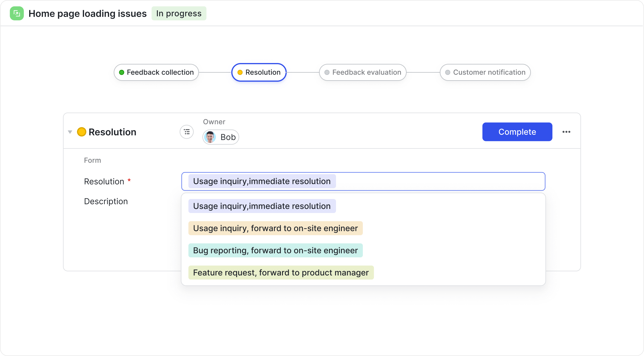Viewport: 644px width, 356px height.
Task: Select the Resolution stage tab
Action: pyautogui.click(x=259, y=72)
